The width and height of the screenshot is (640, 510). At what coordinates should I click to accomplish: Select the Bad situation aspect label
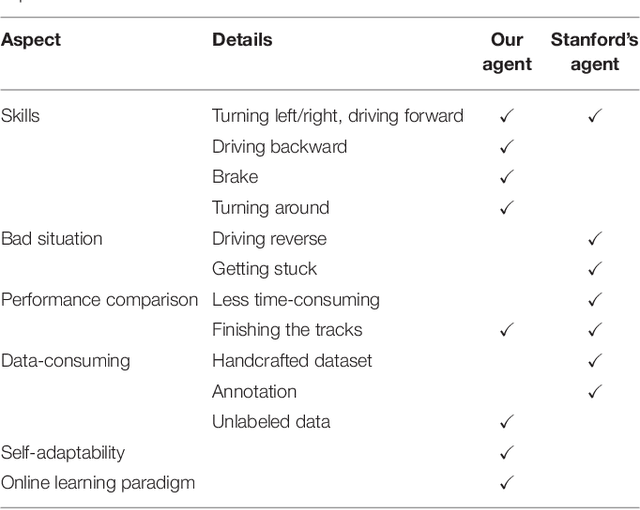pos(51,239)
